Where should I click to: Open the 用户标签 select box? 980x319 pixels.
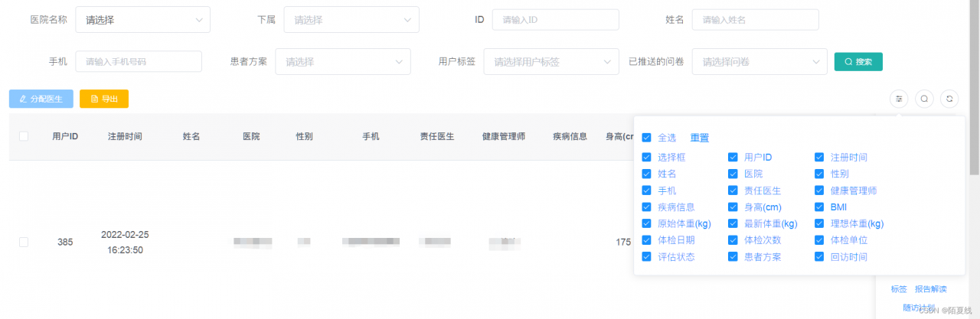551,62
